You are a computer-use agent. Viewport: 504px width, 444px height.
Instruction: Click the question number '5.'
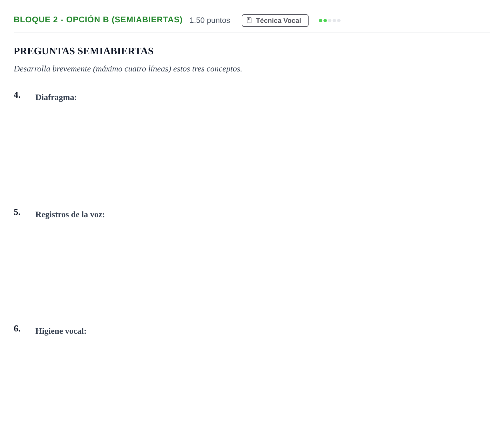click(x=17, y=212)
